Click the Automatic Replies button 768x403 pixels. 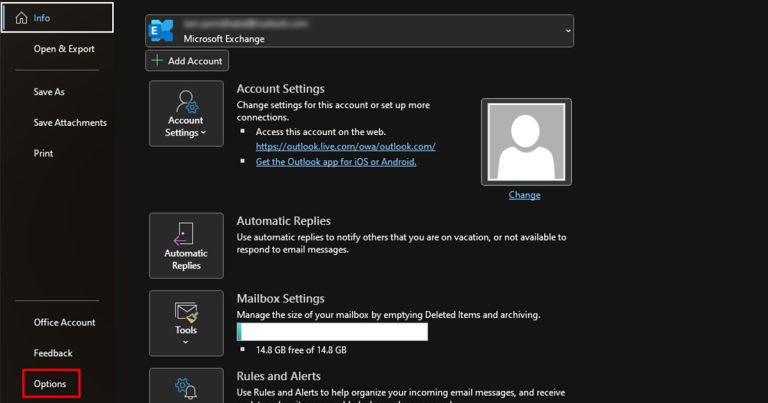coord(186,246)
